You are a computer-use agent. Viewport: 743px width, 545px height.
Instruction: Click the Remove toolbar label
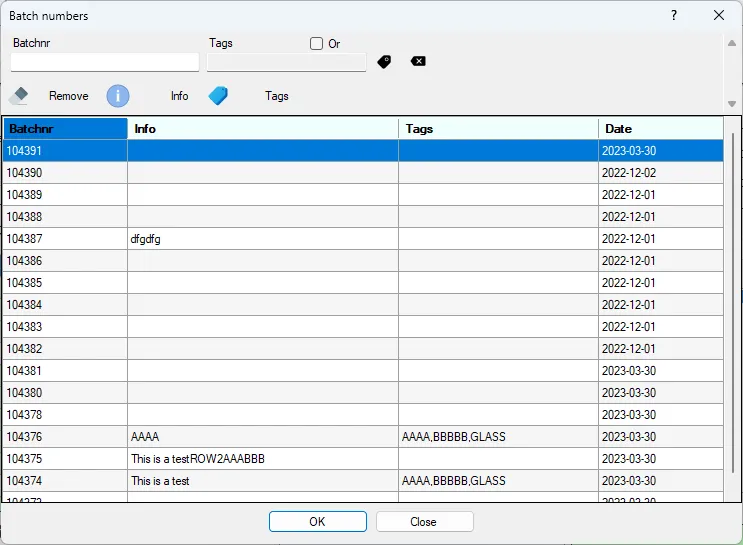click(x=69, y=96)
